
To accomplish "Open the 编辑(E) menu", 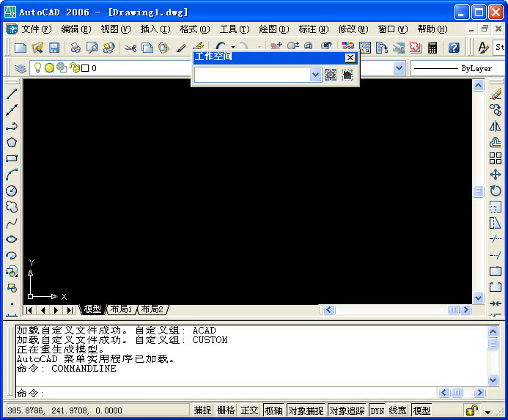I will coord(76,29).
